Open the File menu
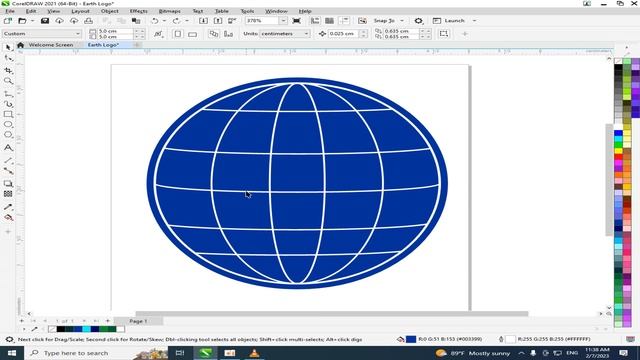This screenshot has height=360, width=640. 10,11
